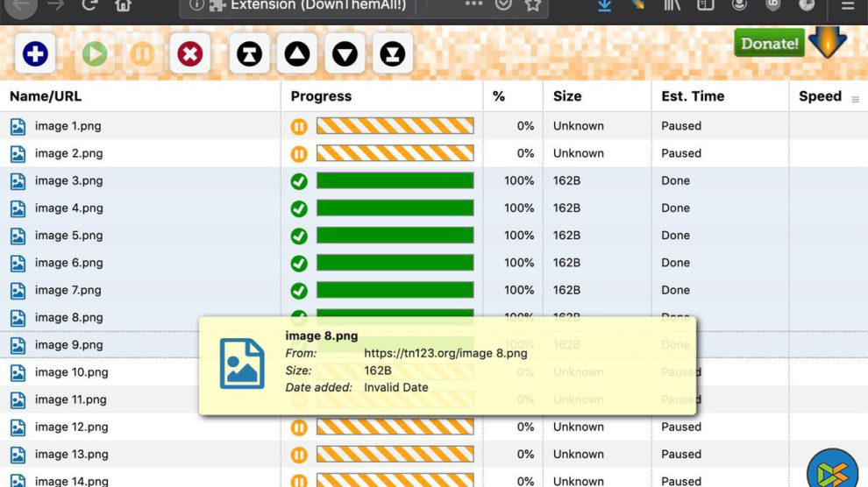The width and height of the screenshot is (868, 487).
Task: Select the image 10.png download row
Action: [x=72, y=372]
